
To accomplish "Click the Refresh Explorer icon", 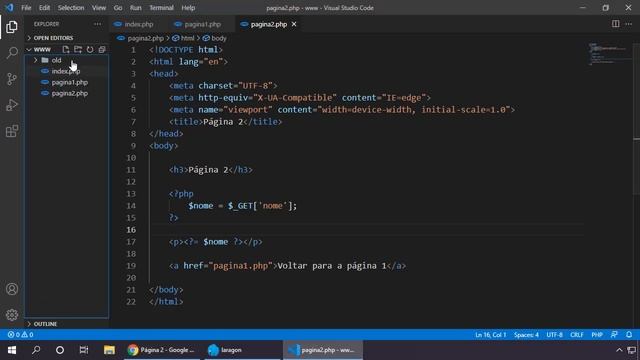I will pyautogui.click(x=90, y=49).
